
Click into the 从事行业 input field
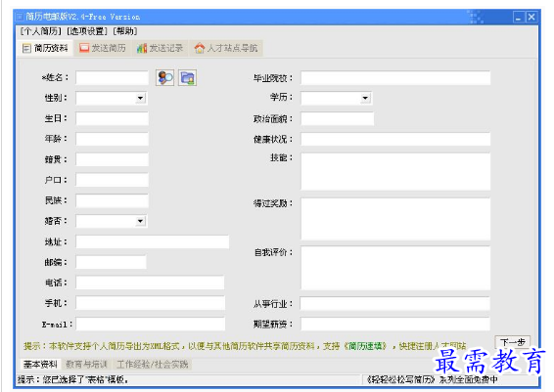pos(395,303)
